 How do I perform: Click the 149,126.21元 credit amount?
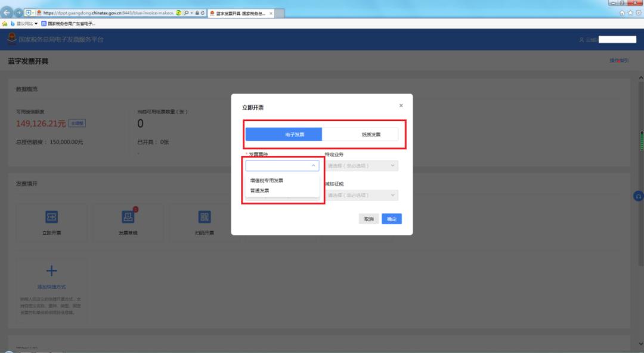point(41,123)
